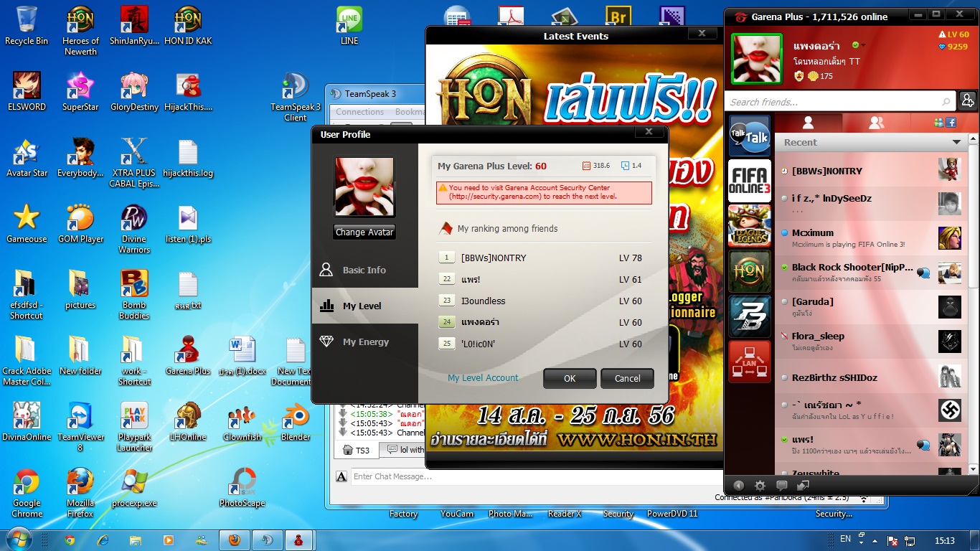Open Point Blank from the Garena sidebar
This screenshot has height=551, width=980.
point(749,316)
